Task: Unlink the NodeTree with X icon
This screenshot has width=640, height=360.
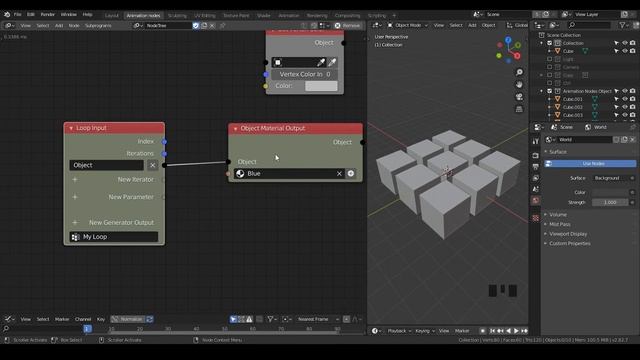Action: tap(212, 26)
